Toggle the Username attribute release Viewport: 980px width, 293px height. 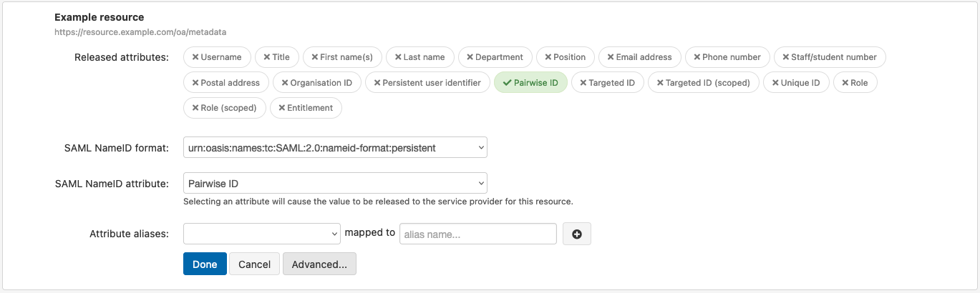click(217, 57)
